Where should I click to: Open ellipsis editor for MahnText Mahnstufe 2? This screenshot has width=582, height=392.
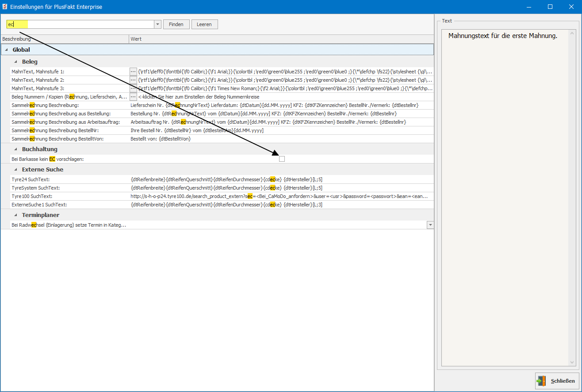pyautogui.click(x=133, y=80)
